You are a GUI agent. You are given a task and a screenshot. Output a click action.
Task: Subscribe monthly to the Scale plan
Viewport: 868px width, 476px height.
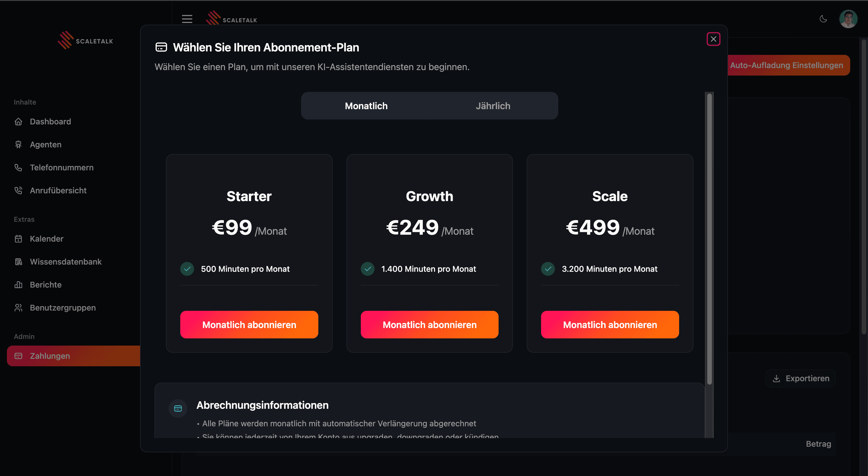tap(610, 325)
